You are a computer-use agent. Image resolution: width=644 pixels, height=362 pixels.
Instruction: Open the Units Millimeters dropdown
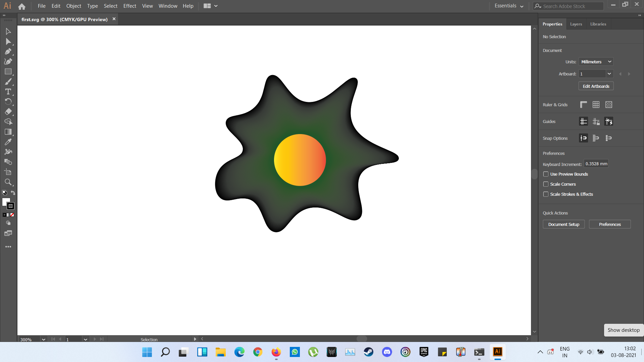596,62
